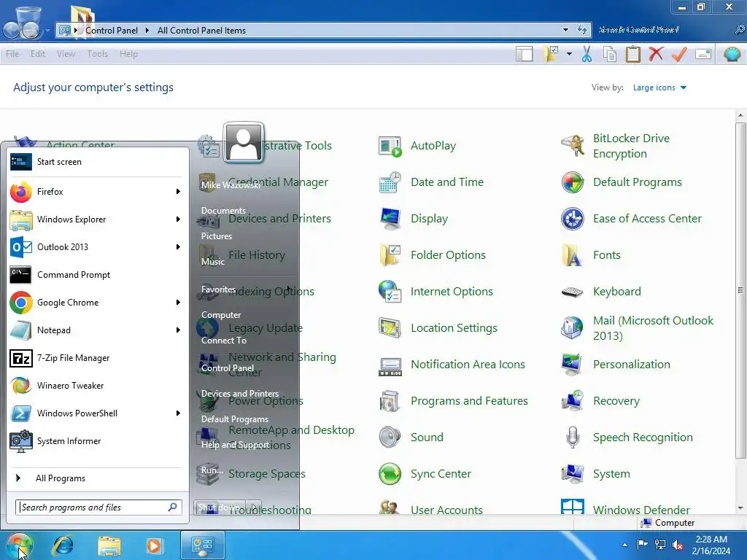
Task: Click the Cut toolbar icon
Action: 587,54
